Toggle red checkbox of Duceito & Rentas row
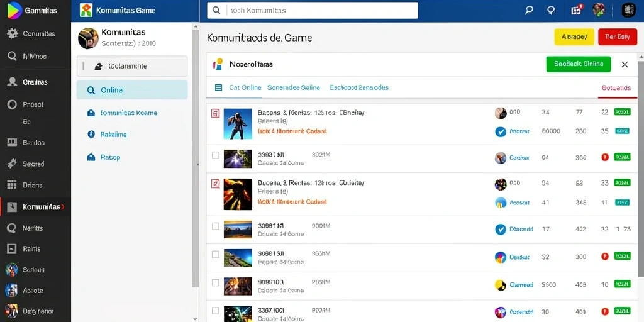This screenshot has width=644, height=322. tap(215, 184)
